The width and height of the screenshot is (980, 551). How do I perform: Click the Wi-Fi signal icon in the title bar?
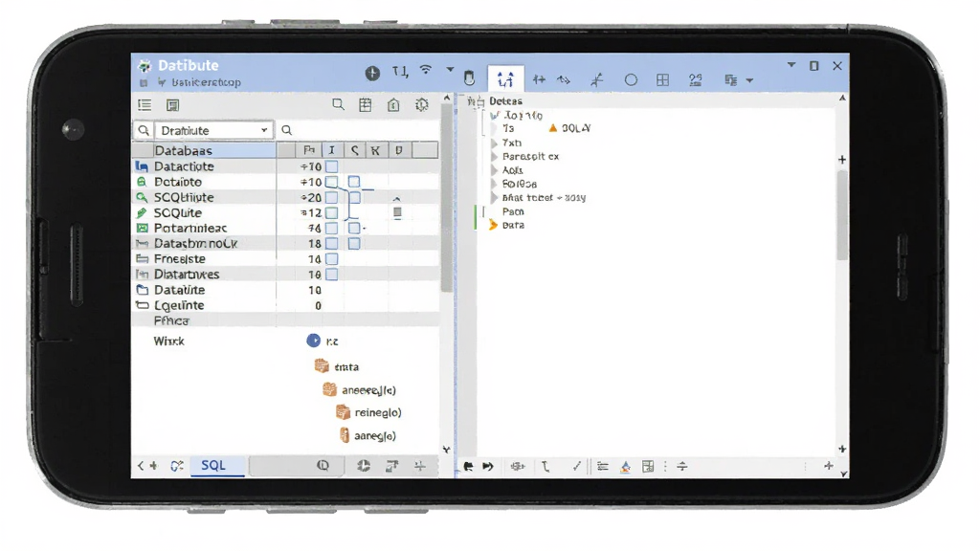(x=426, y=70)
